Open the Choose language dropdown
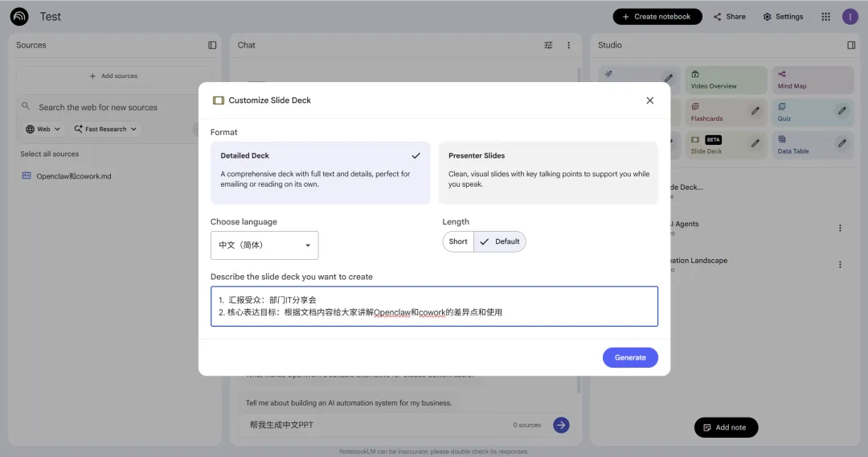 (x=264, y=245)
